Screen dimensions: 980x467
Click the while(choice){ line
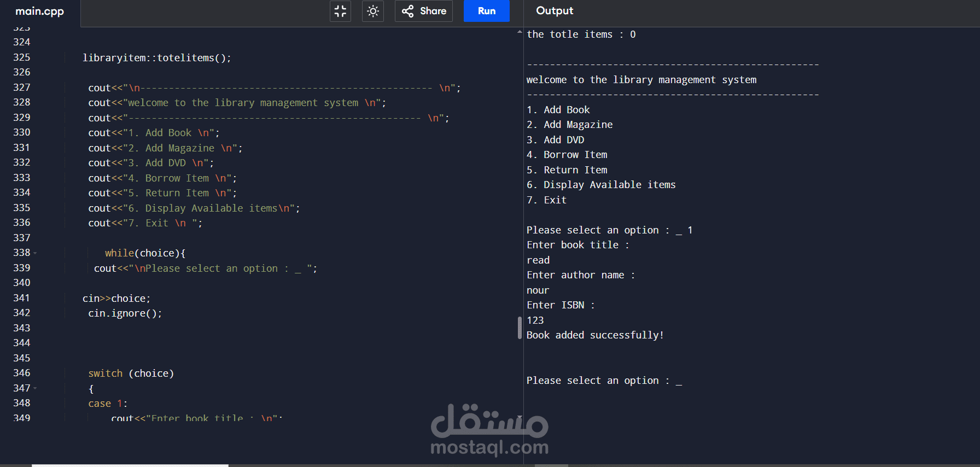(x=145, y=253)
